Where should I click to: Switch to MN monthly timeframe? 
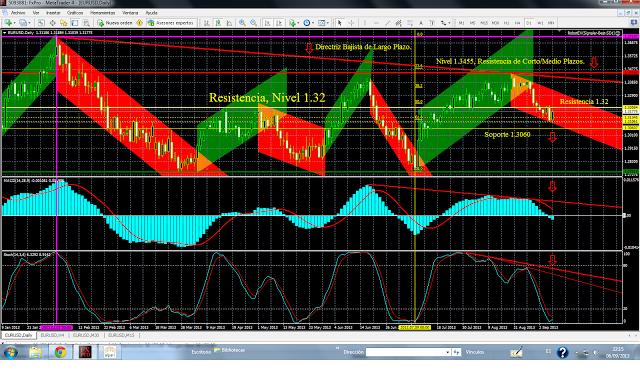551,23
